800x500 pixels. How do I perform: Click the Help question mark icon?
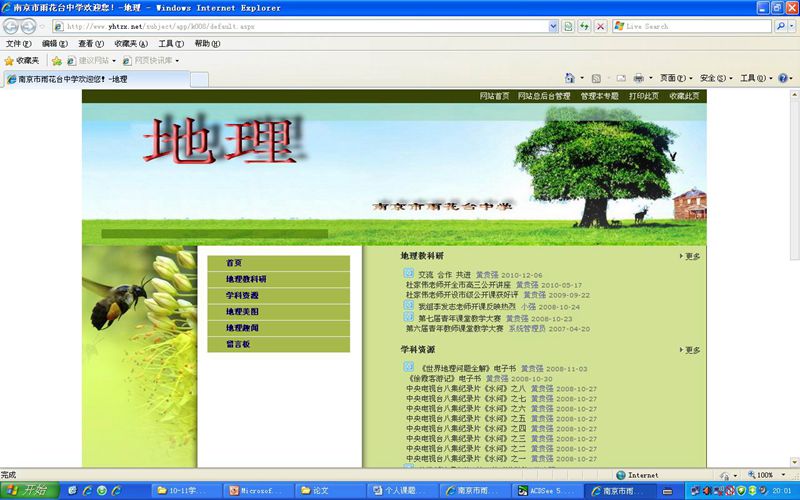(782, 78)
